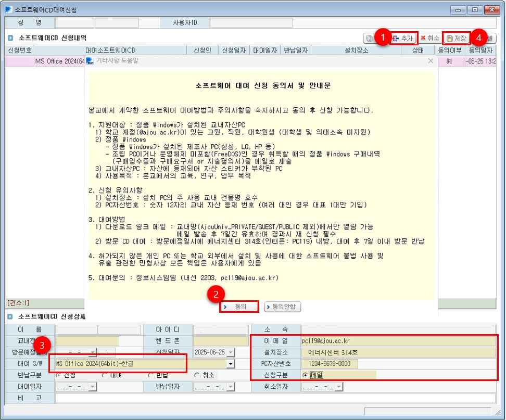The image size is (506, 420).
Task: Click the PC자산번호 input field
Action: point(329,363)
